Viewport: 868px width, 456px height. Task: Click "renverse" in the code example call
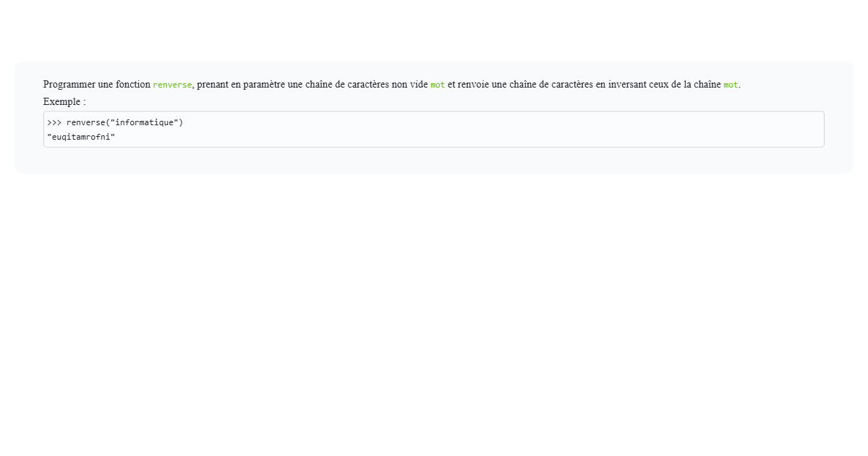click(85, 122)
